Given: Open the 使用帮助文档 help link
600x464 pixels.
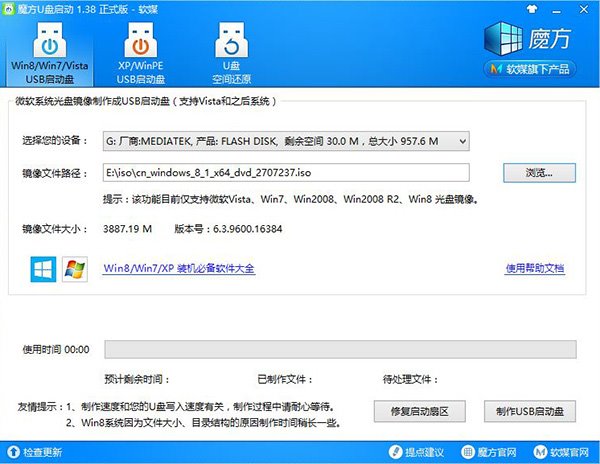Looking at the screenshot, I should pos(535,269).
